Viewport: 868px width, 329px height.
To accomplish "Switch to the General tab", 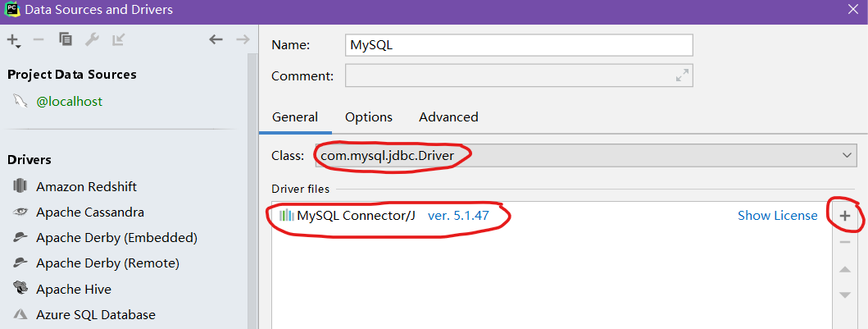I will (x=295, y=117).
